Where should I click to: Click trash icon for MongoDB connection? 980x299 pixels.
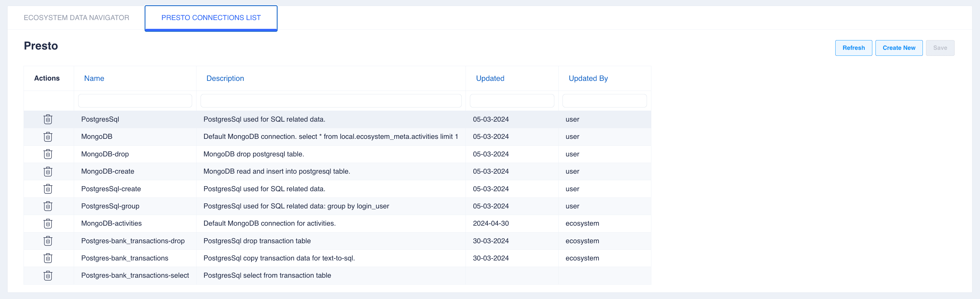tap(47, 137)
